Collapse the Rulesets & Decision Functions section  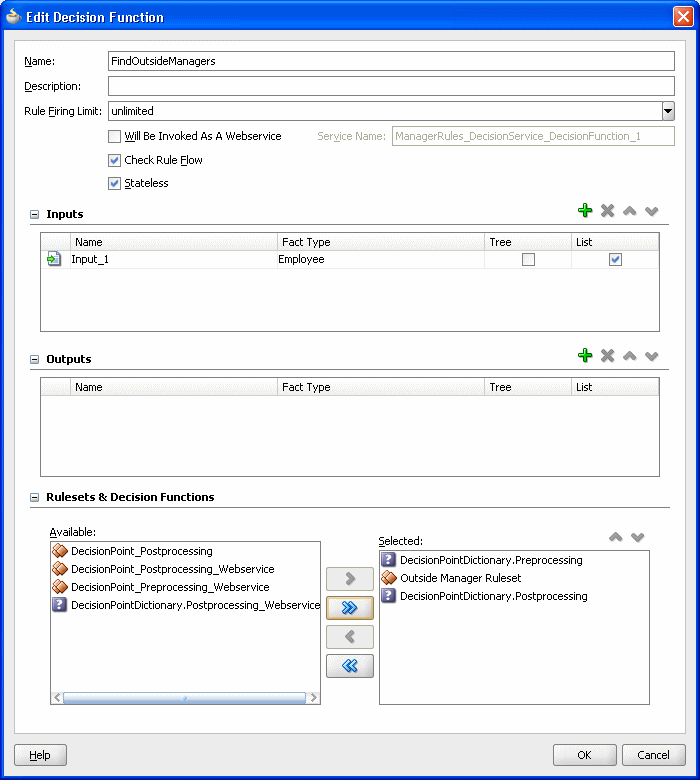tap(34, 497)
